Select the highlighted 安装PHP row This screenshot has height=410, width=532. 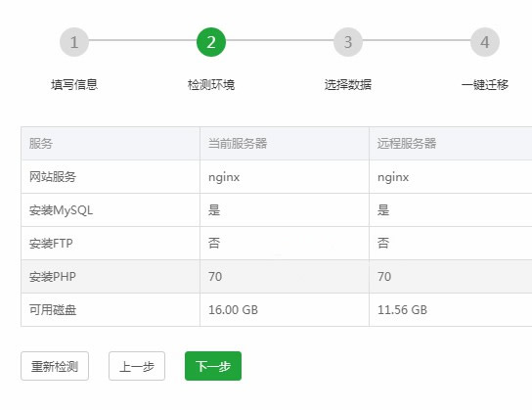(x=277, y=277)
